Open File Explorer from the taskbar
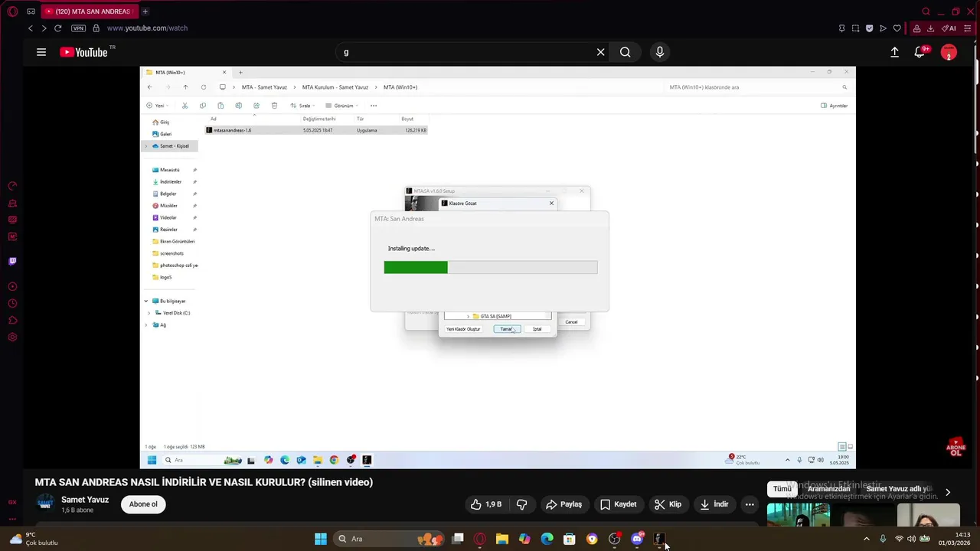This screenshot has width=980, height=551. tap(502, 539)
